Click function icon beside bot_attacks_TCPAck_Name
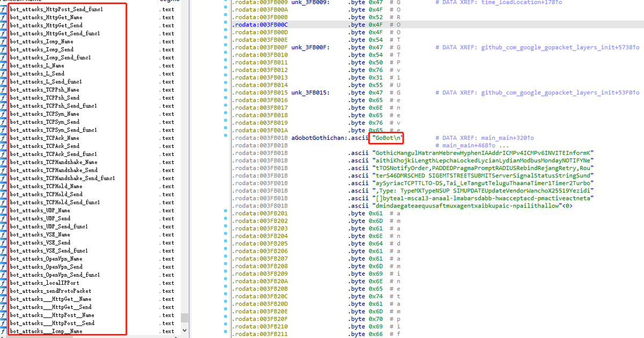The image size is (644, 338). [x=4, y=138]
